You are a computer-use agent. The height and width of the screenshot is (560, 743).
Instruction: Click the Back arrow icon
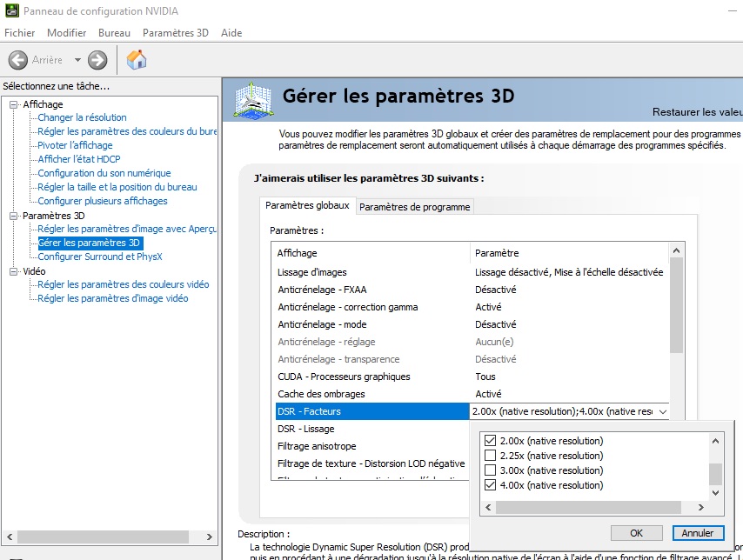coord(18,60)
